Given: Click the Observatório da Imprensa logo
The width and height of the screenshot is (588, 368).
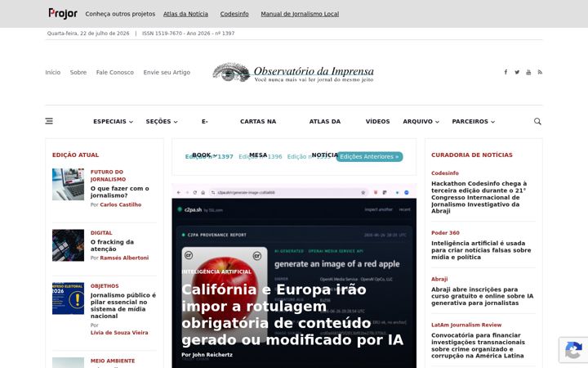Looking at the screenshot, I should tap(293, 72).
